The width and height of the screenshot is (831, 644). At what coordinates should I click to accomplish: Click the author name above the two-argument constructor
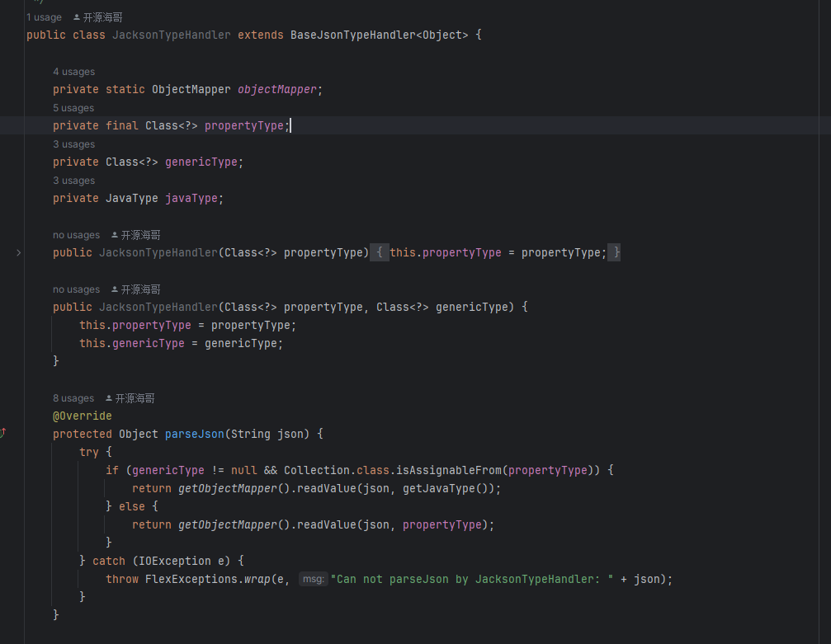(140, 289)
